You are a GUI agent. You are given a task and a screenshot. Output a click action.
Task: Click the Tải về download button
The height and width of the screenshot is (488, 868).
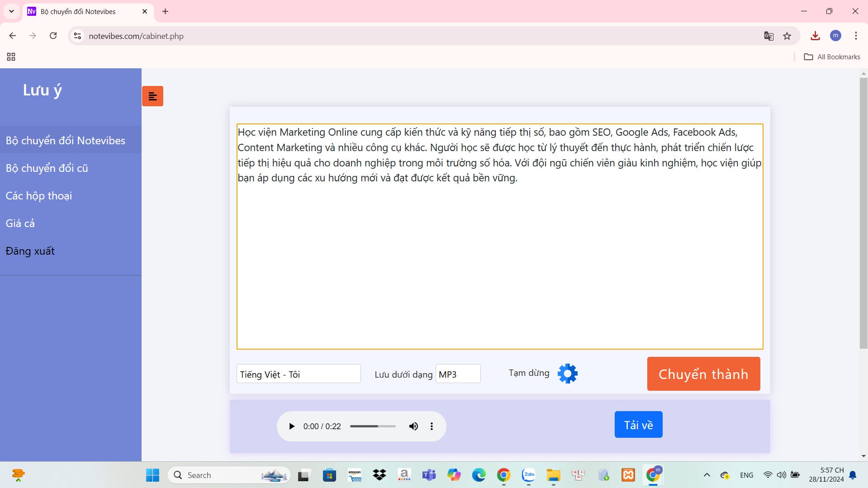pyautogui.click(x=638, y=424)
